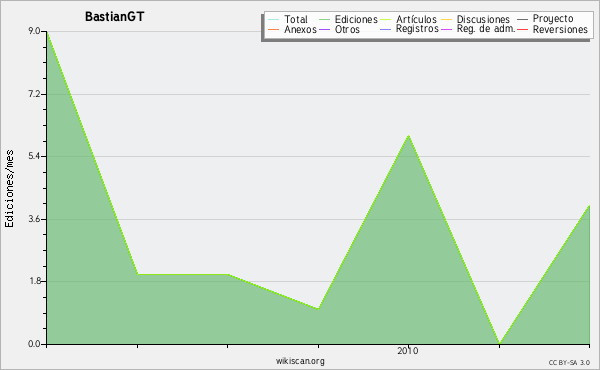Click the 9.0 y-axis value

[x=34, y=31]
